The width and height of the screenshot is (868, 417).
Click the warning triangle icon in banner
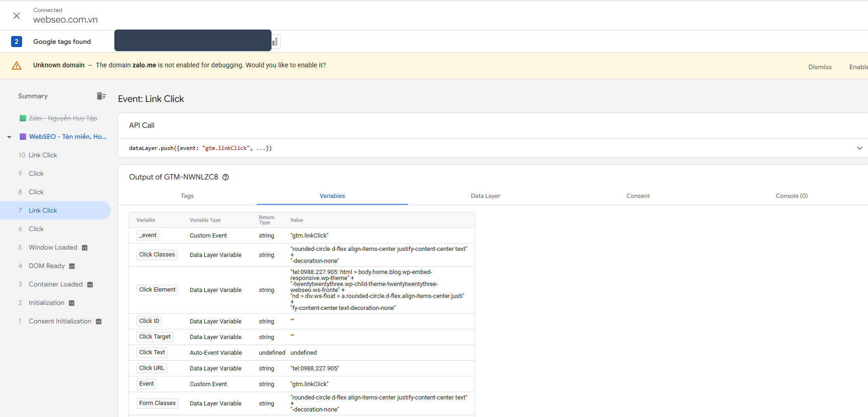tap(17, 66)
